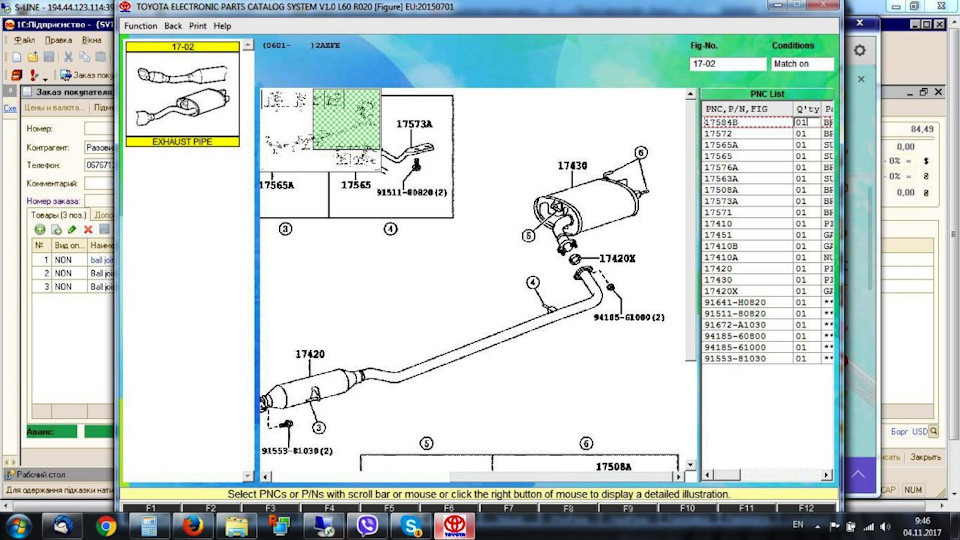This screenshot has height=540, width=960.
Task: Open Calculator from the taskbar
Action: coord(149,526)
